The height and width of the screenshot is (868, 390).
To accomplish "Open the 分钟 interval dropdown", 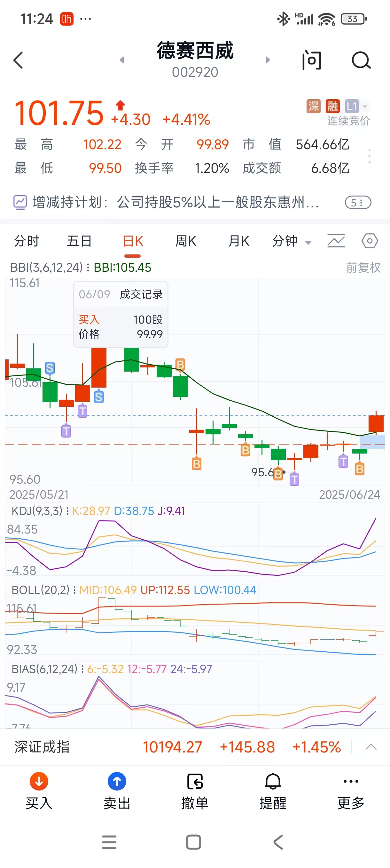I will tap(292, 241).
